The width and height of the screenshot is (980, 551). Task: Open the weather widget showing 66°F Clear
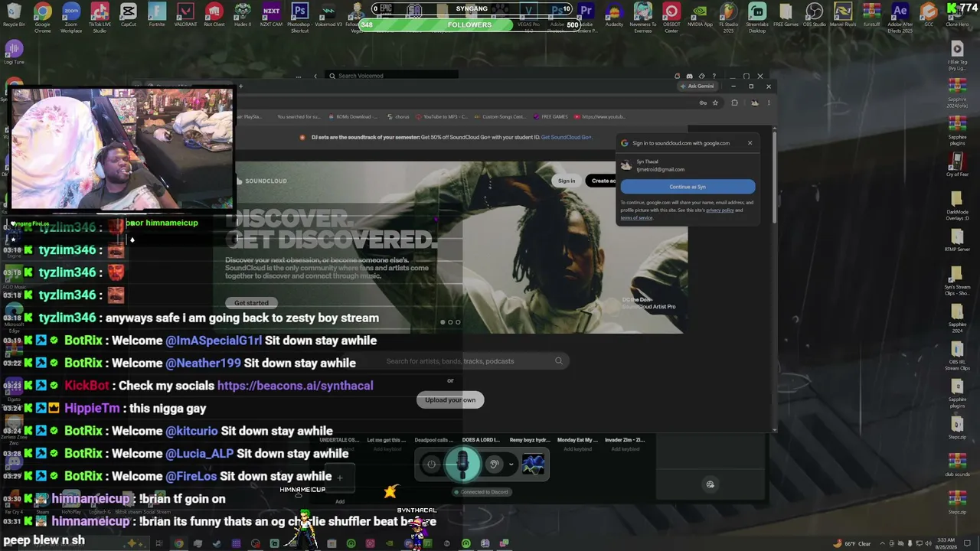coord(854,544)
